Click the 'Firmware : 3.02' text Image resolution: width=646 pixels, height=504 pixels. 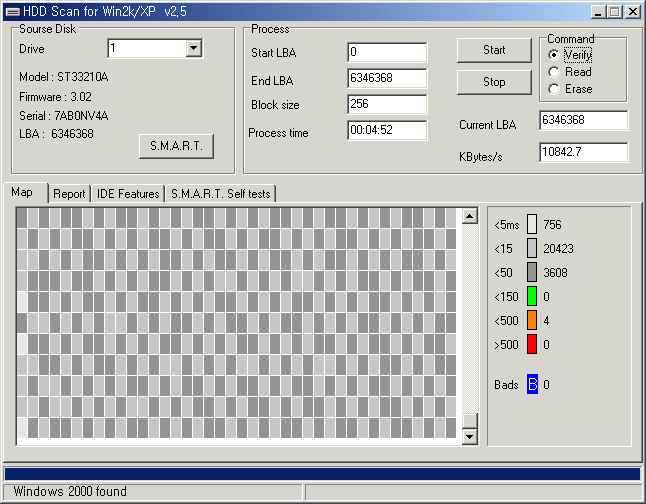click(55, 97)
